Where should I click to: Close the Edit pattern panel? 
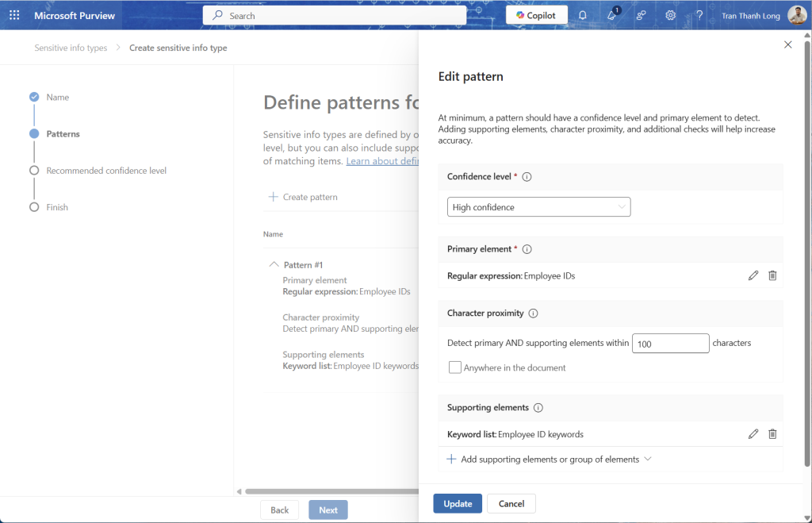[787, 45]
